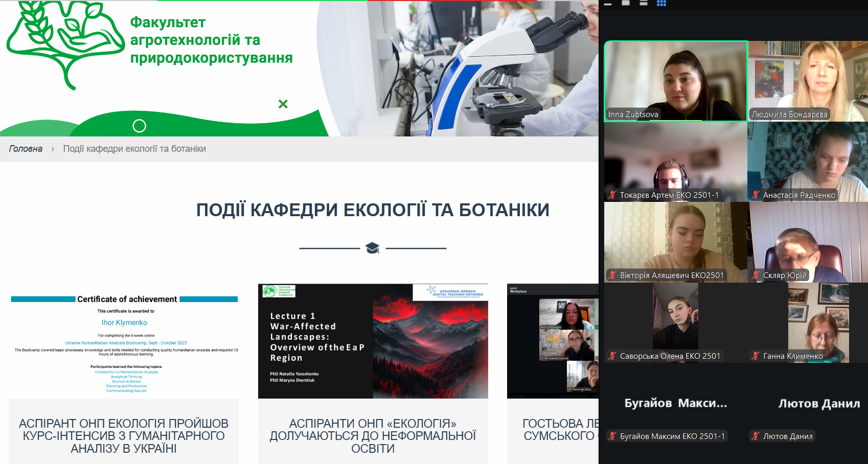Click the graduation cap divider icon
This screenshot has width=868, height=464.
[x=373, y=248]
